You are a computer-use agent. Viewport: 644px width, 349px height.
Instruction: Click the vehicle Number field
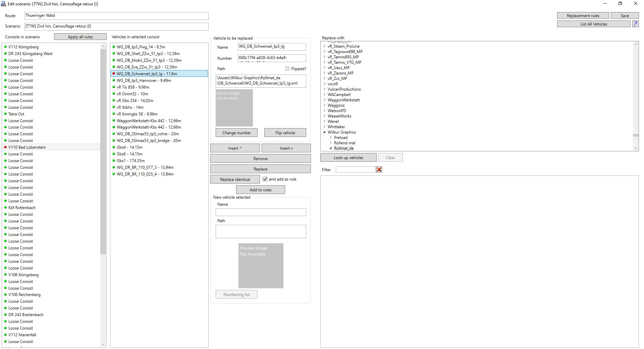pos(272,58)
